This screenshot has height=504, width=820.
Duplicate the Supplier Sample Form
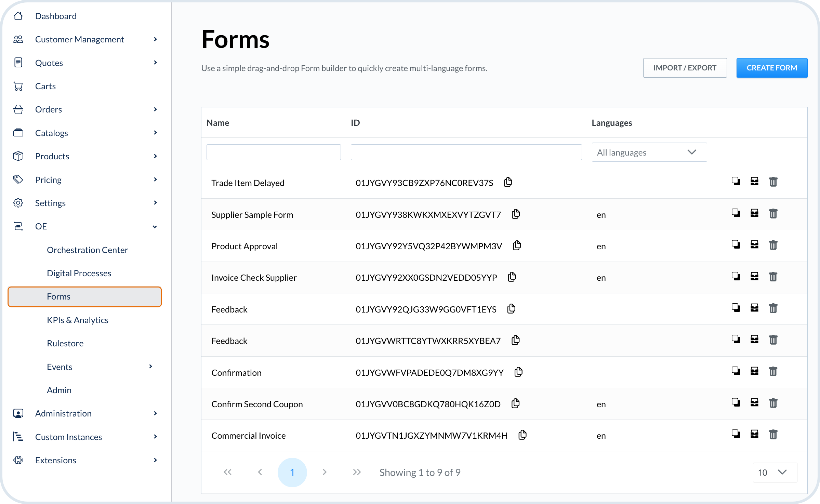[736, 213]
